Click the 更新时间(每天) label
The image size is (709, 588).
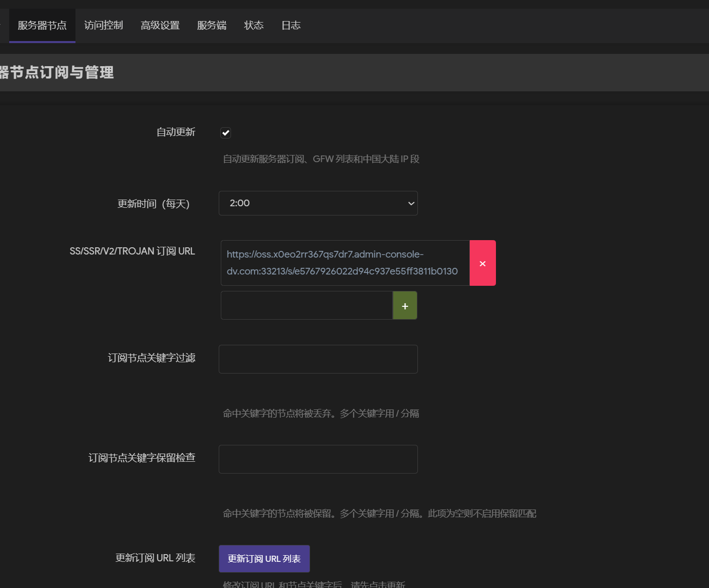click(x=154, y=204)
